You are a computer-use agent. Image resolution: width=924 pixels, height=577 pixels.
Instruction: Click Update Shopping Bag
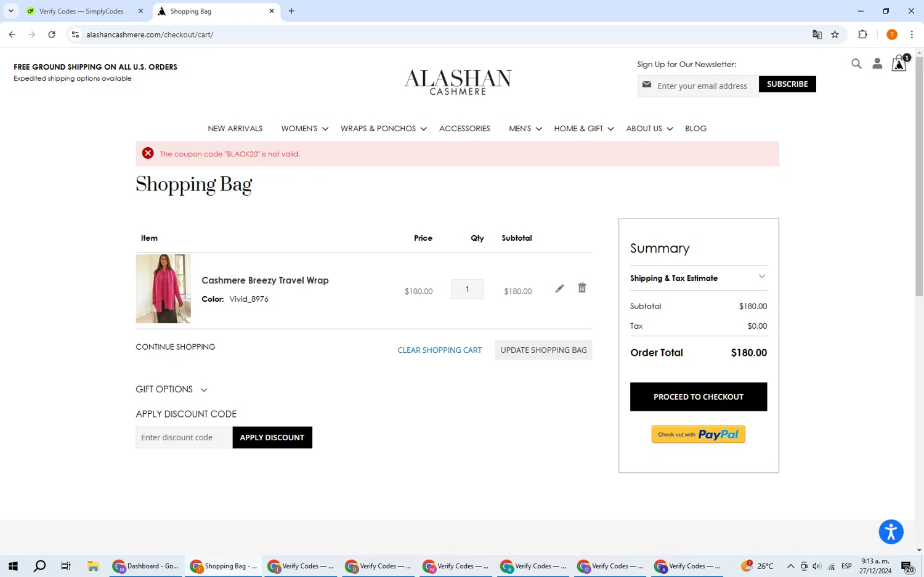pos(543,350)
